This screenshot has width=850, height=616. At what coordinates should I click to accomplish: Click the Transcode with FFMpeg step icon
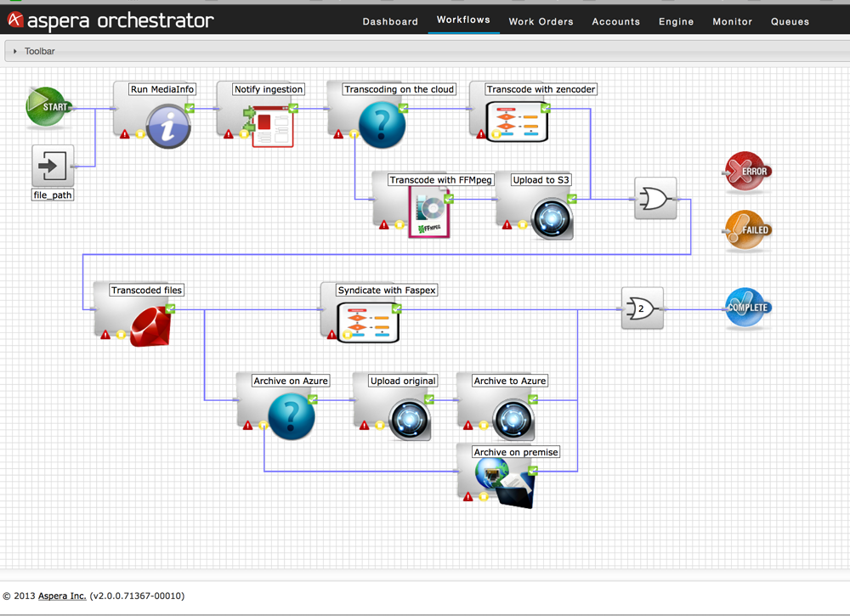coord(429,212)
